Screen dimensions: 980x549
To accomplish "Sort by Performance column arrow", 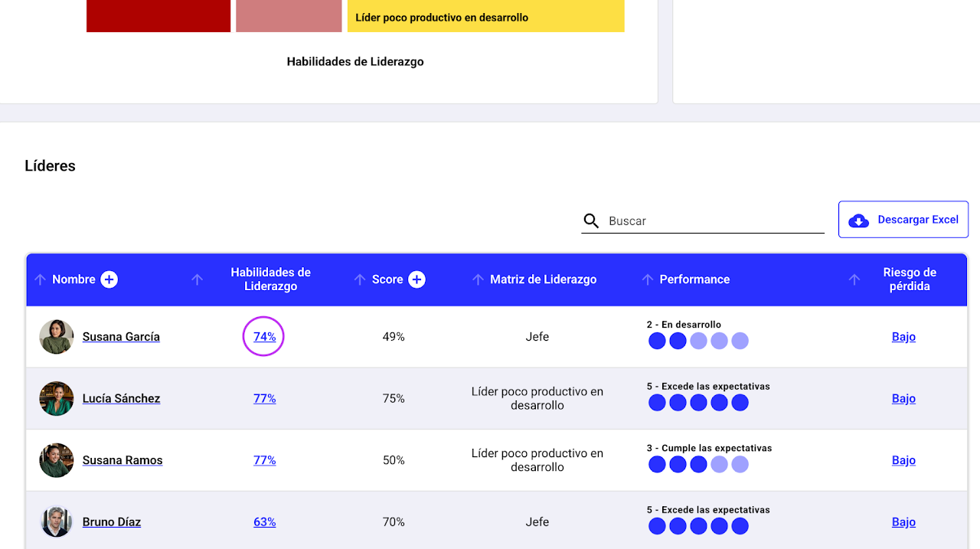I will click(x=648, y=279).
